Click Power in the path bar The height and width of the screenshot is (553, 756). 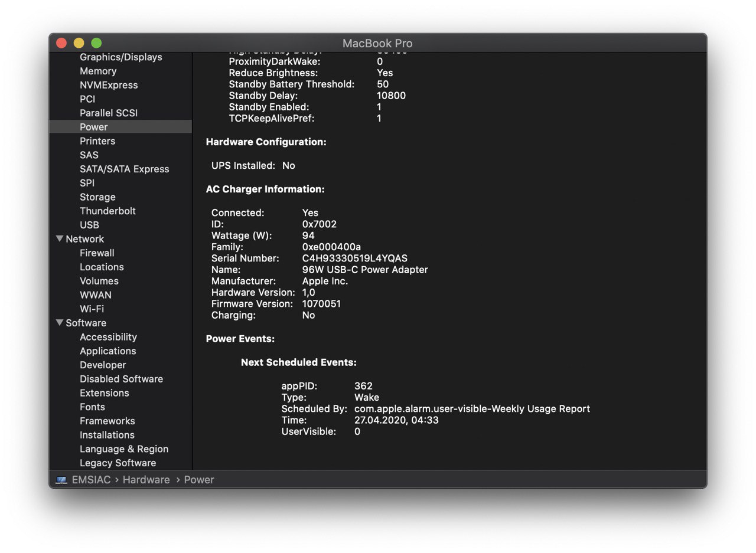198,480
